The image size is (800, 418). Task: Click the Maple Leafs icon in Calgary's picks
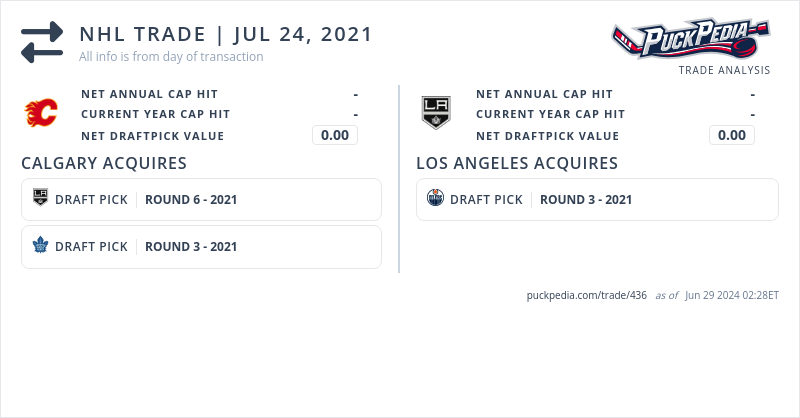click(41, 246)
